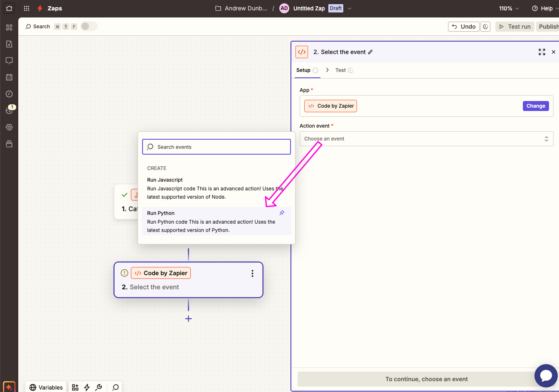Click the Untitled Zap title
This screenshot has height=392, width=559.
point(309,8)
